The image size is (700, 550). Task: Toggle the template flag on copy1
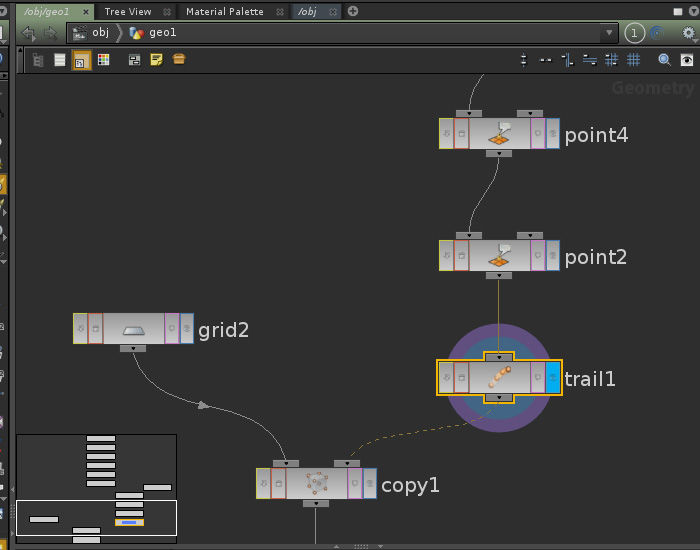point(355,484)
